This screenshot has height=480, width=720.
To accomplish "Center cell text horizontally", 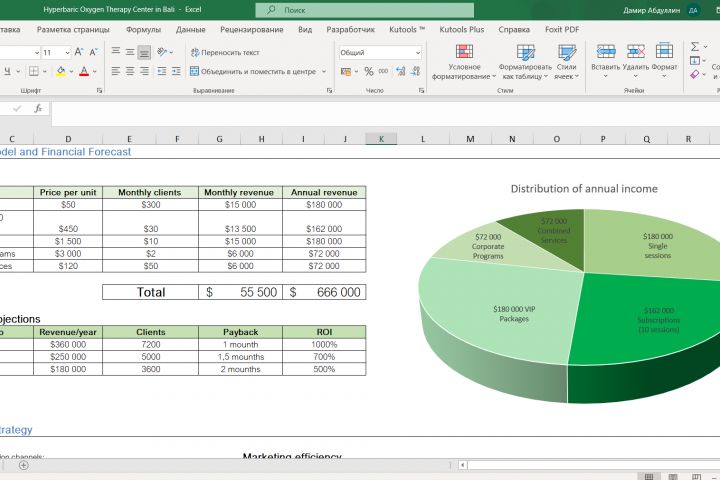I will (x=130, y=71).
